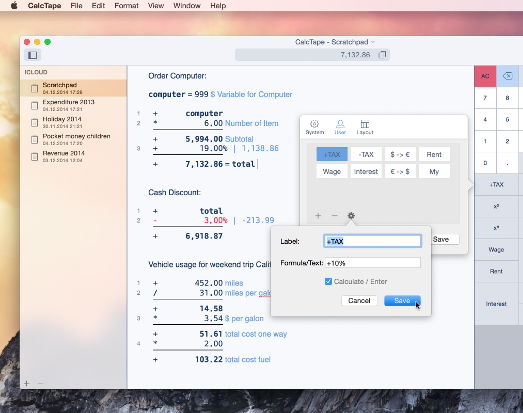Select the € -> $ conversion tile
Screen dimensions: 523x413
coord(400,171)
